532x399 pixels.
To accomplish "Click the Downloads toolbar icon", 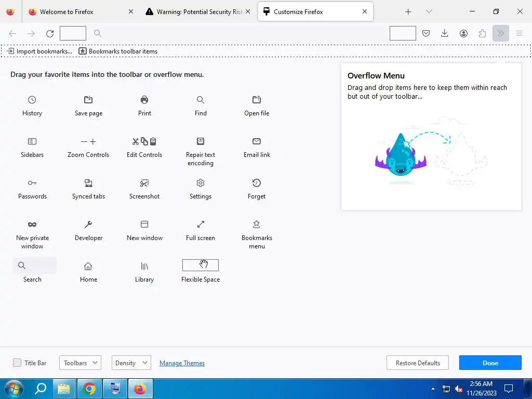I will [445, 33].
